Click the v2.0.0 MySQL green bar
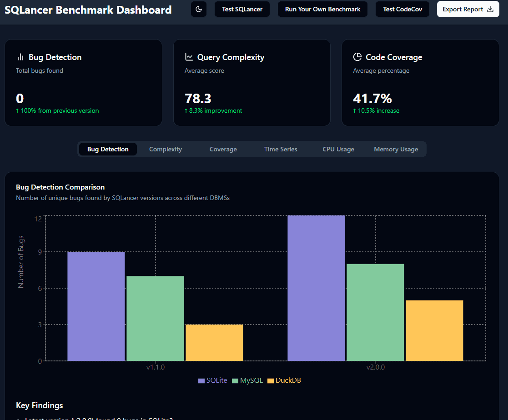Screen dimensions: 508x420 point(375,312)
